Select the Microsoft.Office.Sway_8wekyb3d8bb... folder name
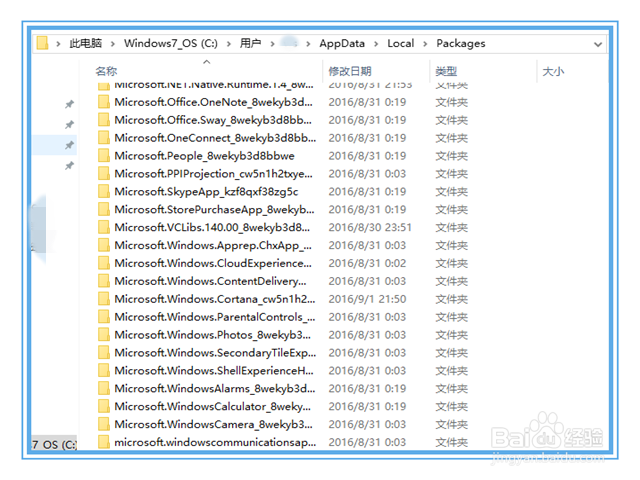Viewport: 640px width, 480px height. point(213,120)
